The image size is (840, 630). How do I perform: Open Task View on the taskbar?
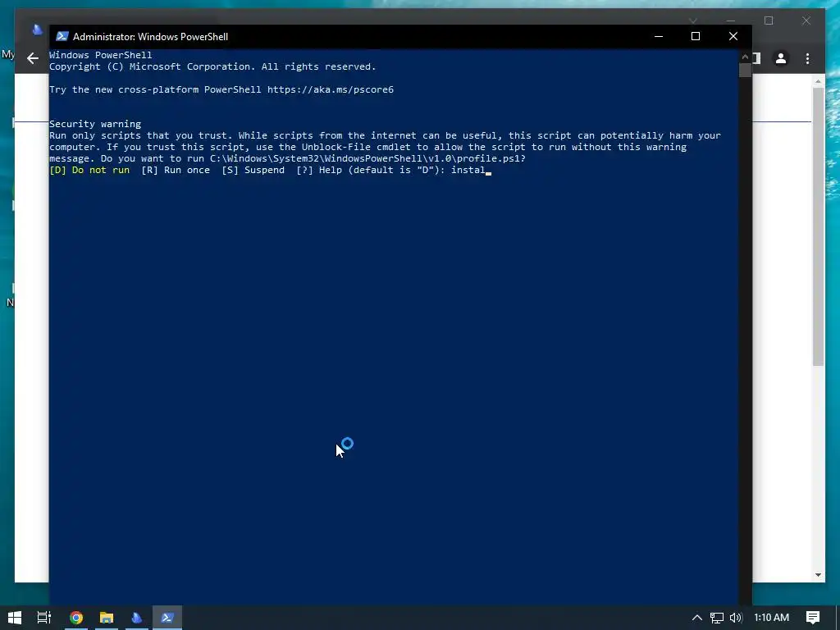click(x=44, y=618)
